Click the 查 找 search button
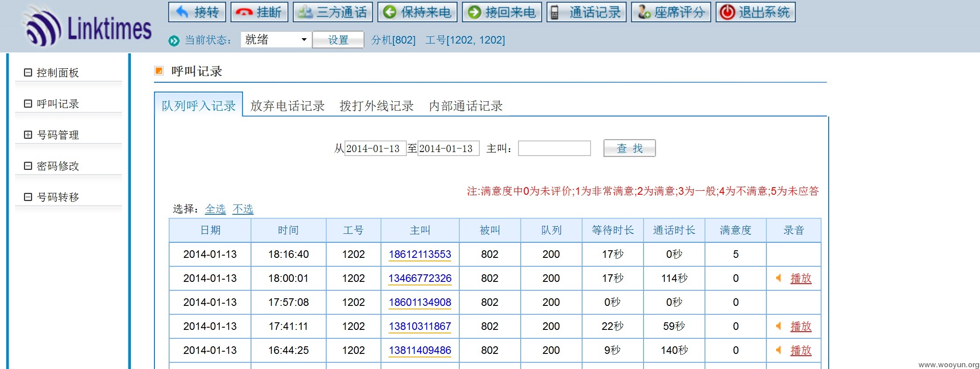This screenshot has width=980, height=369. 629,148
